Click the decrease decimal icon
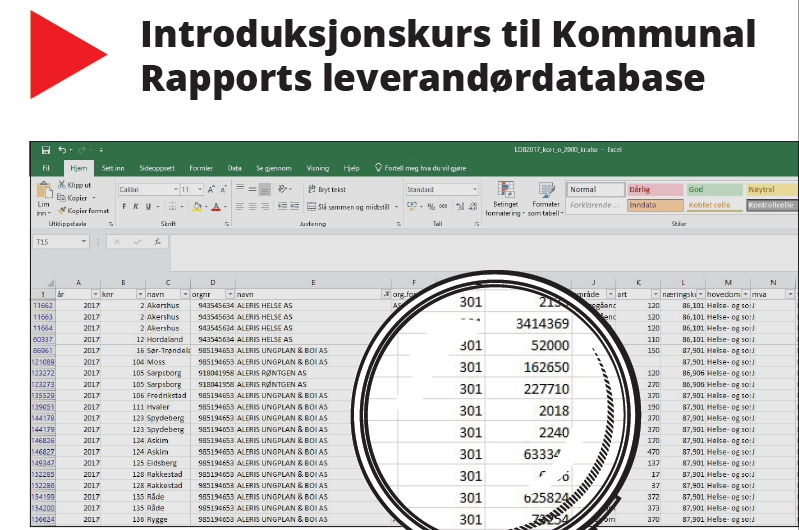Viewport: 799px width, 530px height. click(x=473, y=206)
